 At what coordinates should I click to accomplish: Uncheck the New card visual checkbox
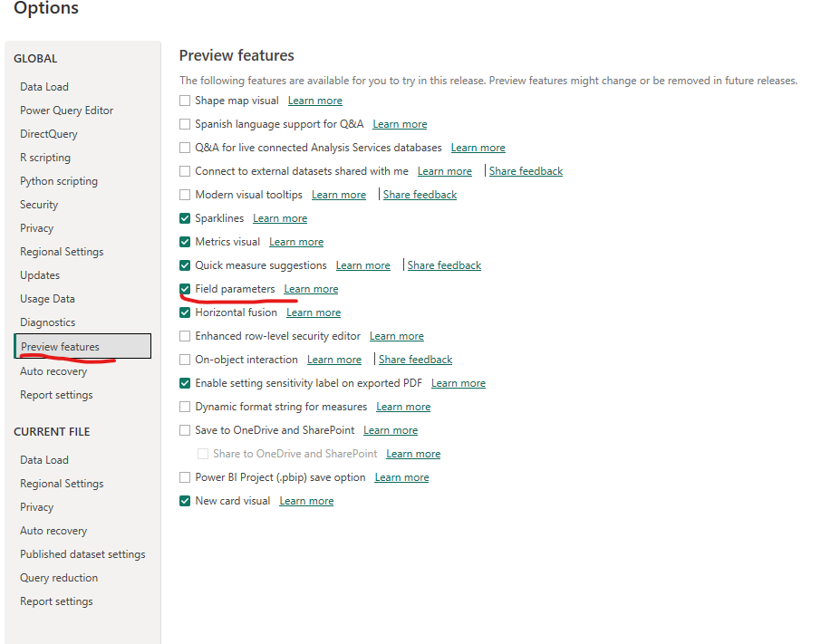(184, 501)
